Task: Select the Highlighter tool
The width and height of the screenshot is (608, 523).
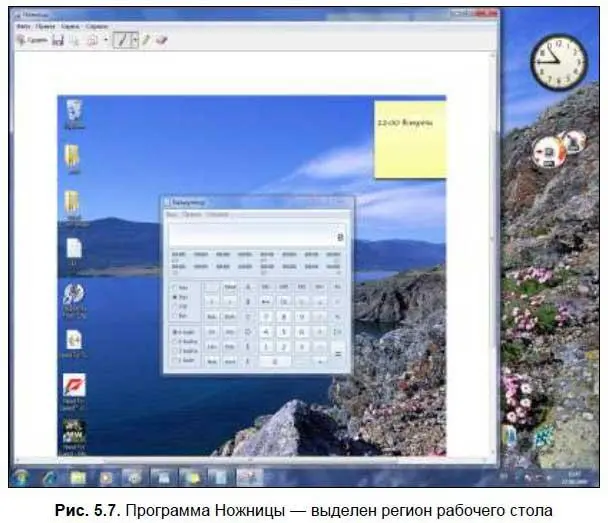Action: [146, 40]
